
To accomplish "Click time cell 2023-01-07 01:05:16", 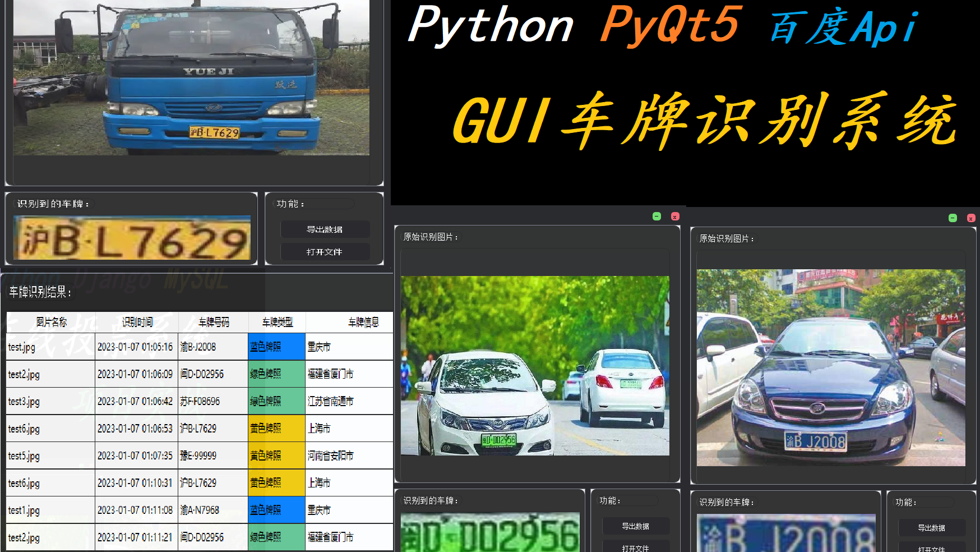I will point(136,347).
